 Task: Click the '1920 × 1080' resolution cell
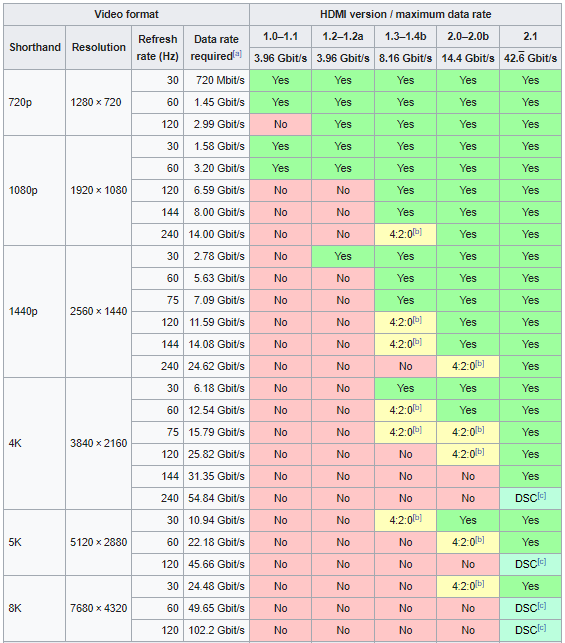(99, 190)
